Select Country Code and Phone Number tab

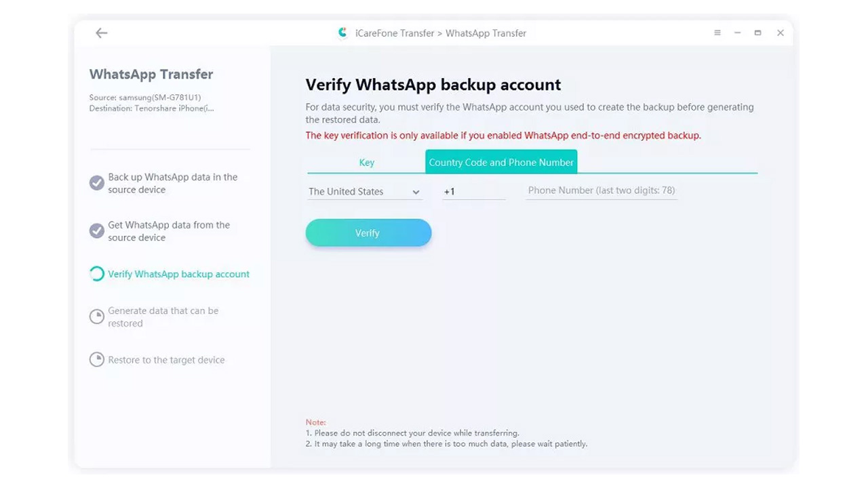[x=501, y=162]
